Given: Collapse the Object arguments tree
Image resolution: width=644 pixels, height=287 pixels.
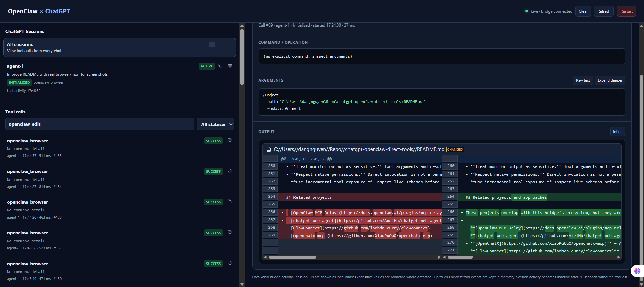Looking at the screenshot, I should 263,95.
